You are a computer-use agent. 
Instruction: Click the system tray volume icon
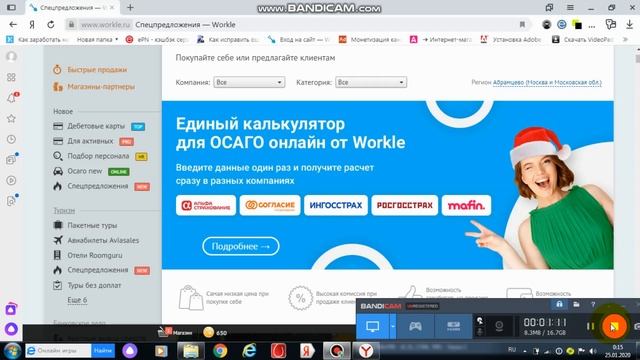(x=593, y=351)
